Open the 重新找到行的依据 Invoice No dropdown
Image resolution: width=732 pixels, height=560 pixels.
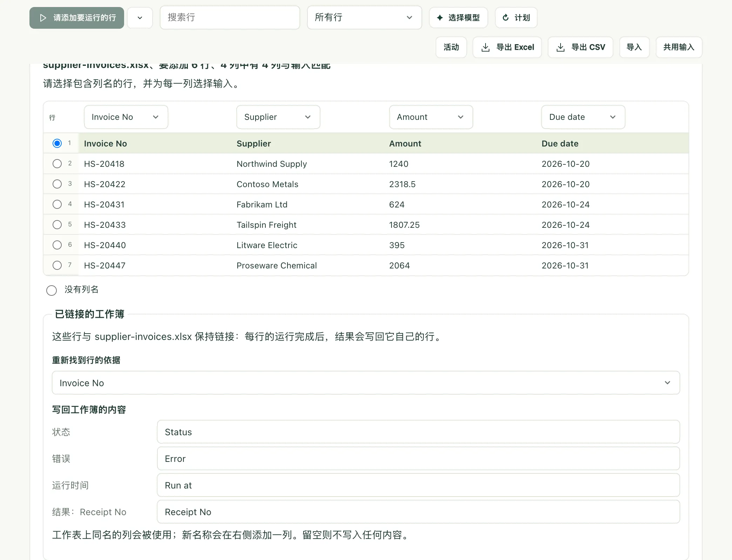pyautogui.click(x=366, y=383)
